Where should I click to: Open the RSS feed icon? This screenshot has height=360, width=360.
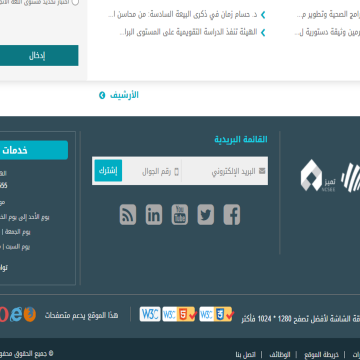coord(128,215)
